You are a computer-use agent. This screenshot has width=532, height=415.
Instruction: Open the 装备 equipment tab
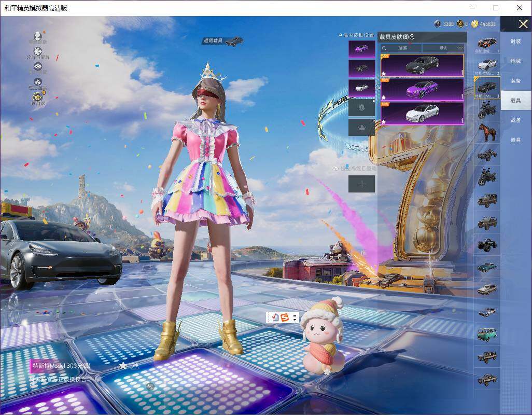coord(516,81)
